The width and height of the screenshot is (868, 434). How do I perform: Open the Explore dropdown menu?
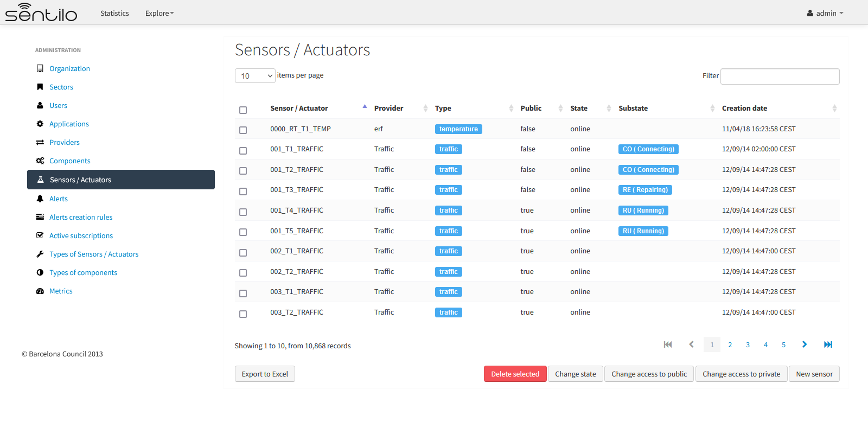click(159, 13)
